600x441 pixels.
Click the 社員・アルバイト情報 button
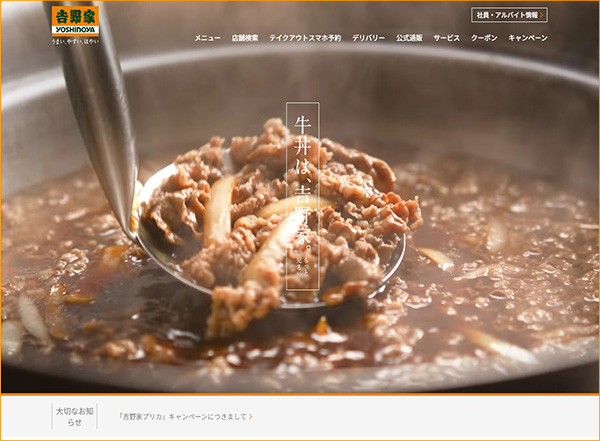coord(509,15)
